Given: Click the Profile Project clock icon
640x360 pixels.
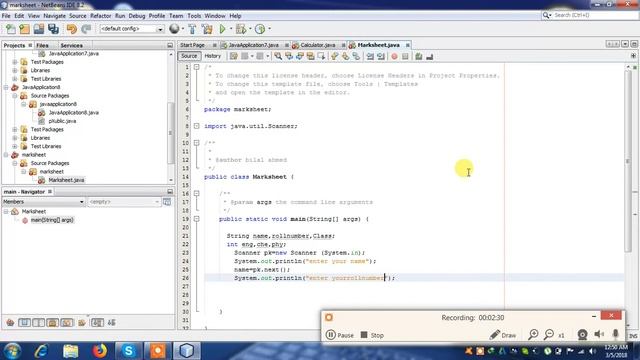Looking at the screenshot, I should pyautogui.click(x=260, y=29).
